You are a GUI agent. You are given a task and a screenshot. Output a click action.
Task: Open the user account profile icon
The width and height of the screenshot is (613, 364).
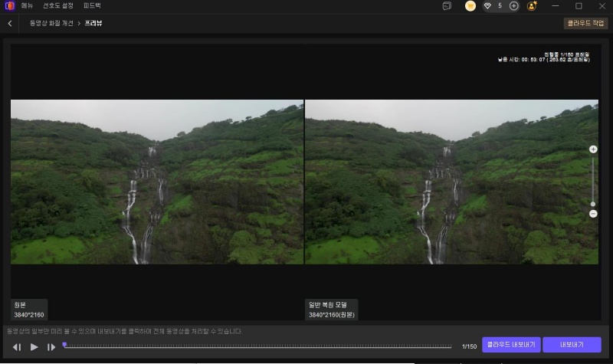click(533, 6)
